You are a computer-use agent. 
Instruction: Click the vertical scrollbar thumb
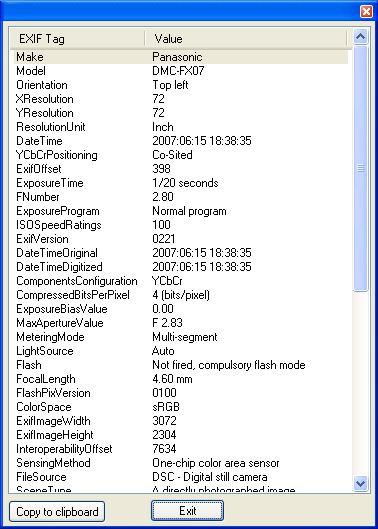pos(360,168)
